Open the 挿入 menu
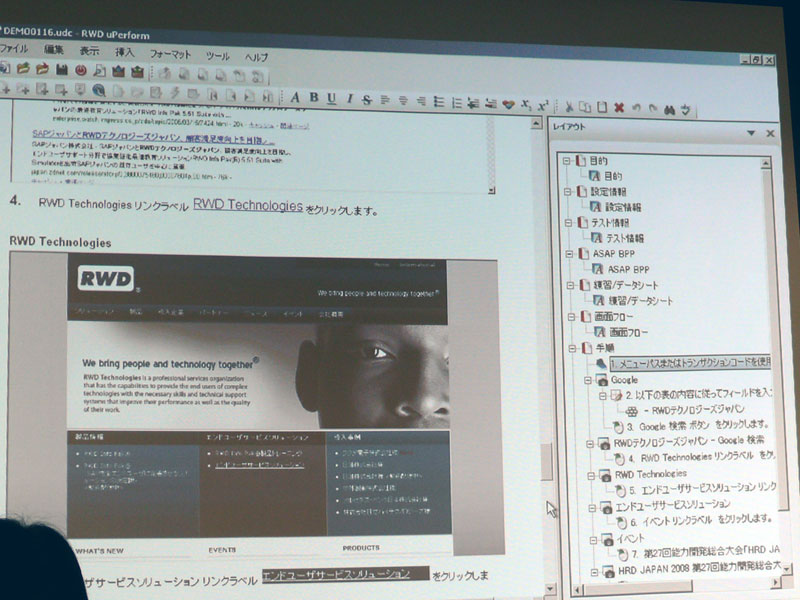800x600 pixels. pos(124,52)
